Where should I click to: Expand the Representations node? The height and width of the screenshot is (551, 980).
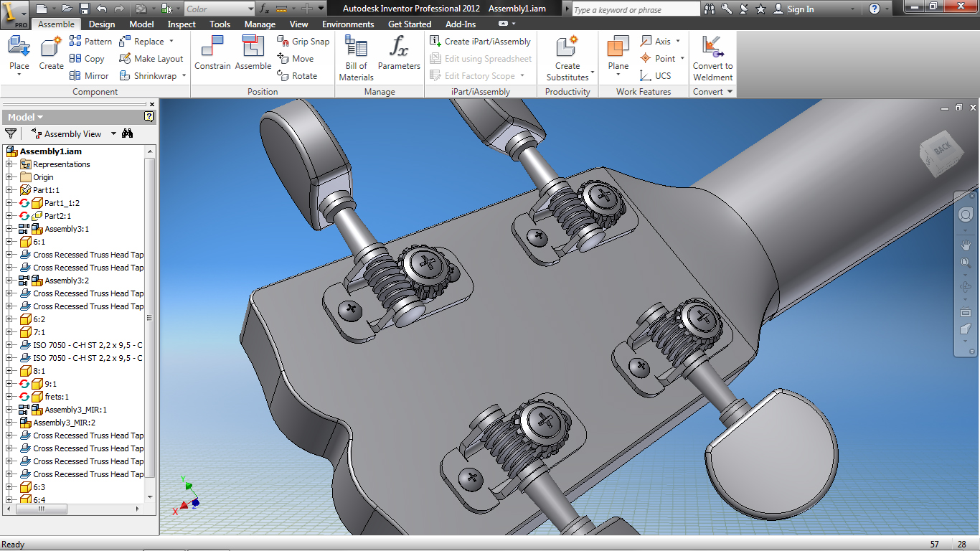(x=9, y=164)
